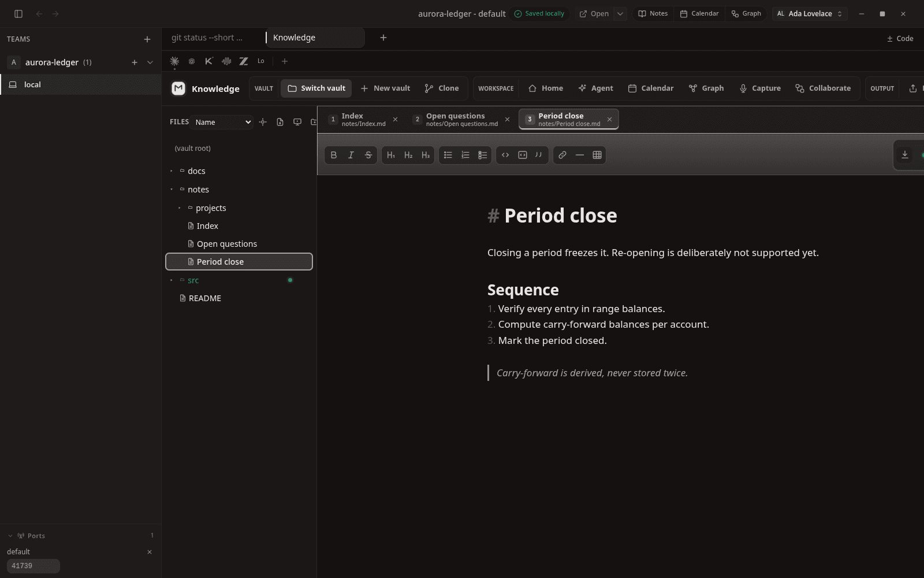Add item to aurora-ledger team

(135, 62)
